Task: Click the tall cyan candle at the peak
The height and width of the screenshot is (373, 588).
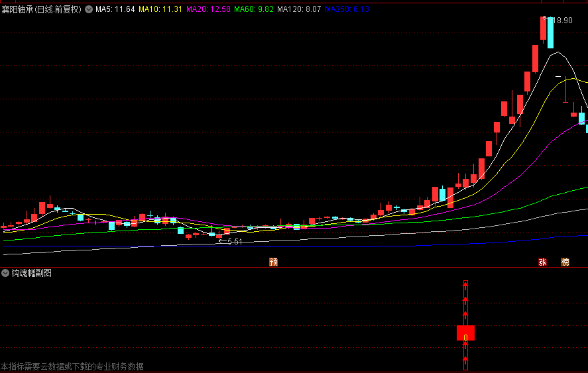Action: [x=550, y=32]
